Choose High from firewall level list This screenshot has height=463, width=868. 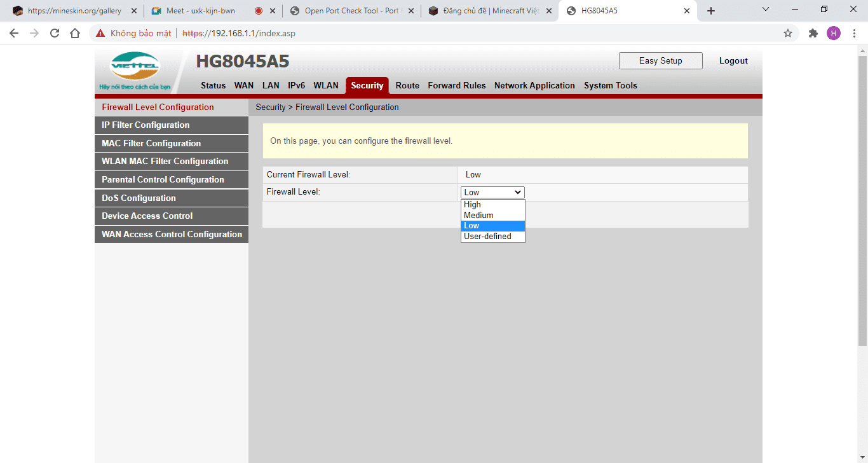pos(493,205)
